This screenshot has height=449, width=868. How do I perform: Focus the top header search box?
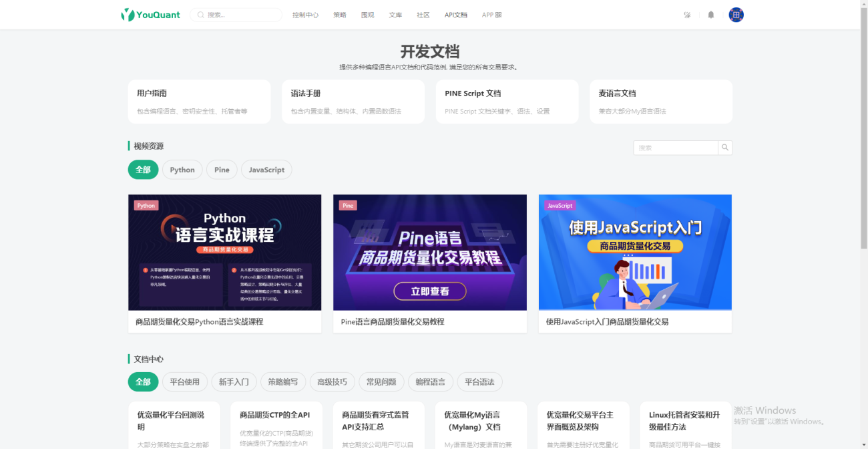point(236,15)
